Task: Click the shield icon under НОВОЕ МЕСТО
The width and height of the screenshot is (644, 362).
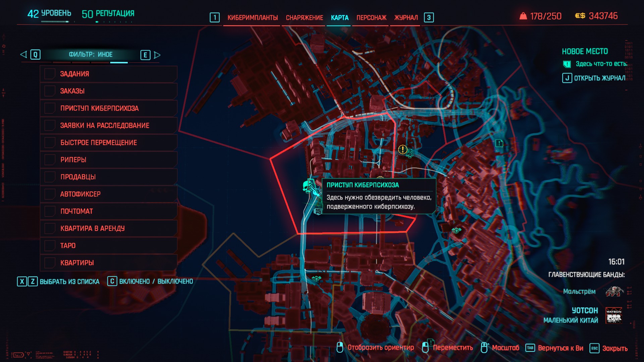Action: coord(567,64)
